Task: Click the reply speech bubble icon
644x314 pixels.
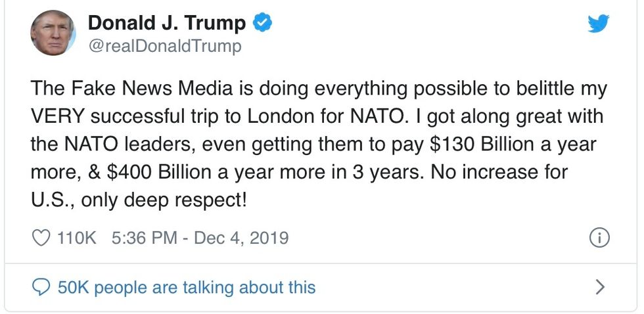Action: coord(41,287)
